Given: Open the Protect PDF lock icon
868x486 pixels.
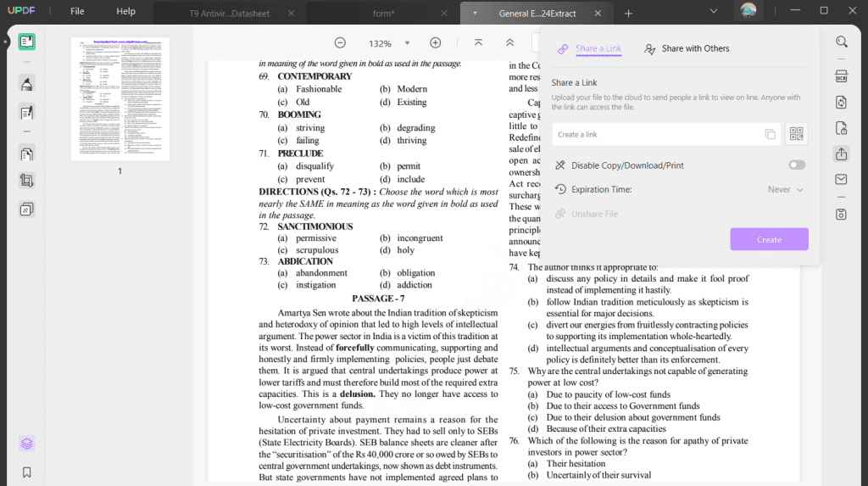Looking at the screenshot, I should tap(842, 128).
